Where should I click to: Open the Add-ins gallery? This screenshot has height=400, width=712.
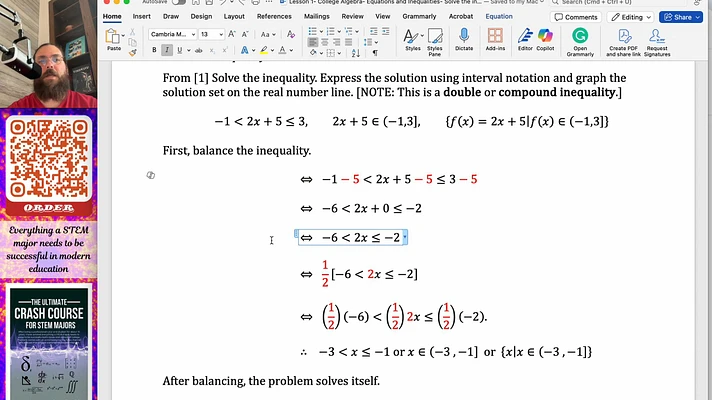click(x=495, y=40)
